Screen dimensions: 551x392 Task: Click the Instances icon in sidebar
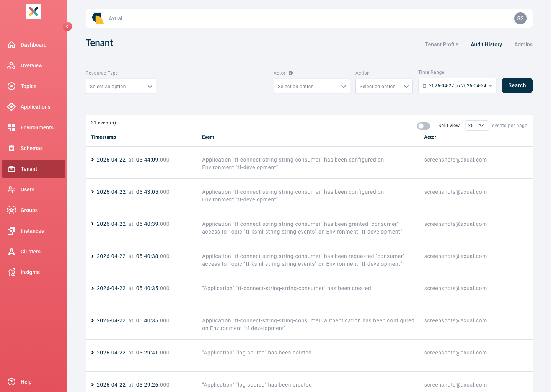click(x=11, y=231)
